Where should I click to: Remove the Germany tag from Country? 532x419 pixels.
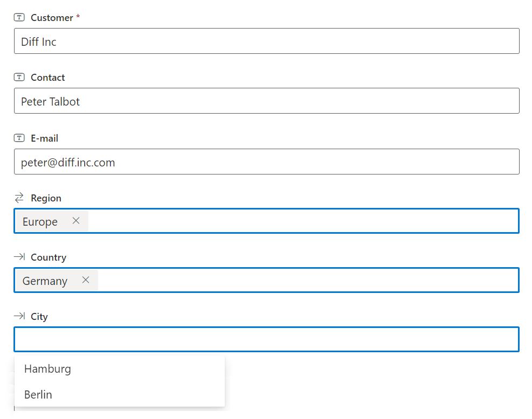coord(86,280)
